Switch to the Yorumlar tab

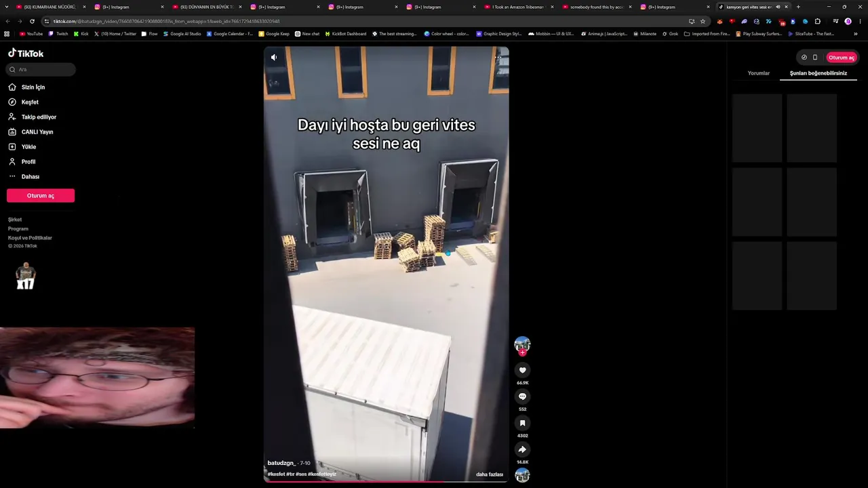[758, 73]
